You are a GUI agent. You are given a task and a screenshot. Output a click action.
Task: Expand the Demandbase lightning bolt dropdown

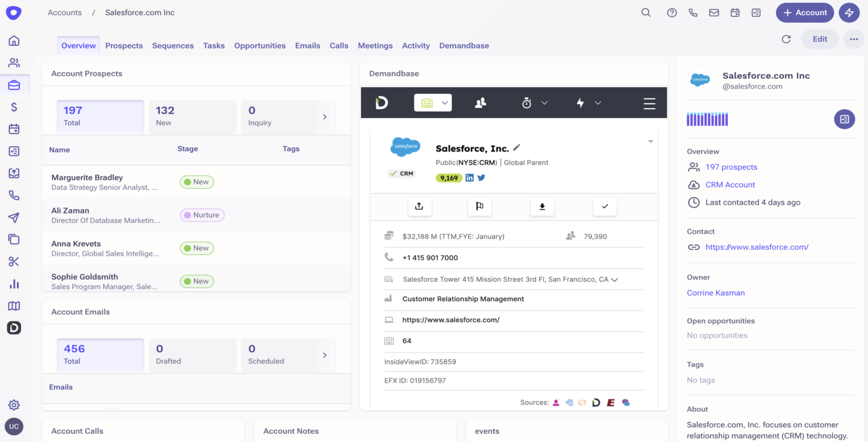click(588, 103)
